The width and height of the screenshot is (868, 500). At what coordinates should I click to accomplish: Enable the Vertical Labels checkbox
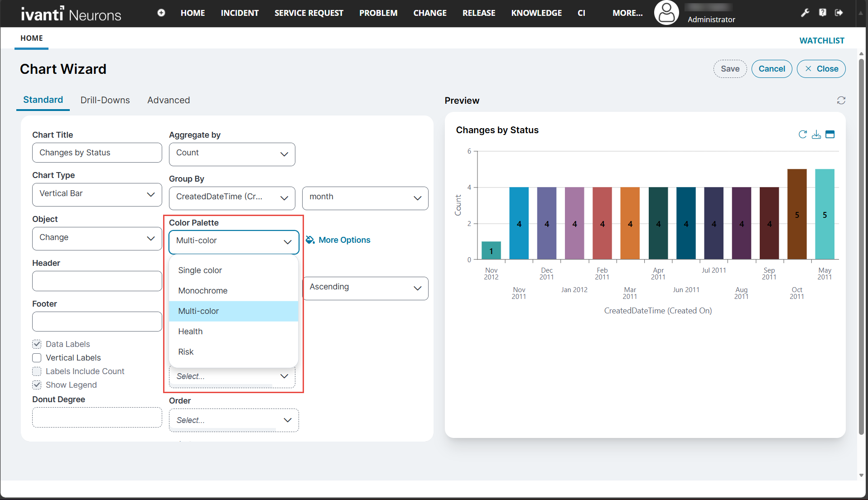[37, 358]
